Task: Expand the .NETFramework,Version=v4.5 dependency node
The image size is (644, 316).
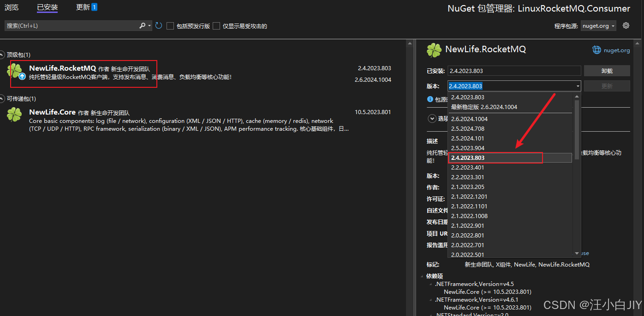Action: pyautogui.click(x=431, y=284)
